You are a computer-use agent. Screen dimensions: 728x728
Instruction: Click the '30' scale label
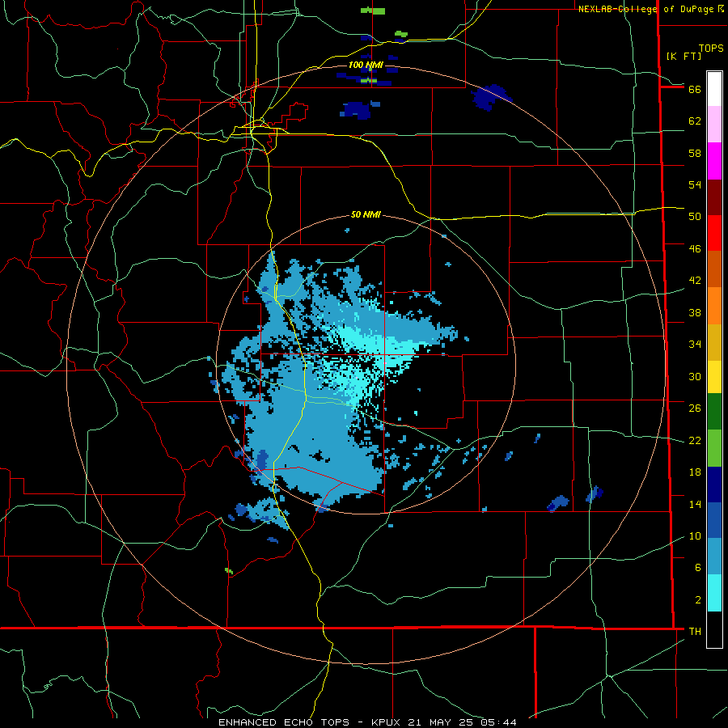pos(695,376)
